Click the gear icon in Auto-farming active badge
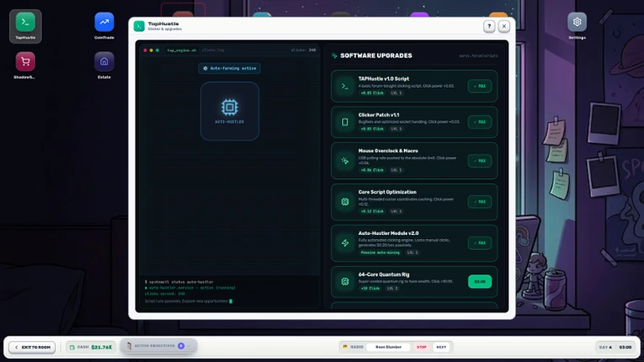Image resolution: width=644 pixels, height=362 pixels. pyautogui.click(x=206, y=68)
